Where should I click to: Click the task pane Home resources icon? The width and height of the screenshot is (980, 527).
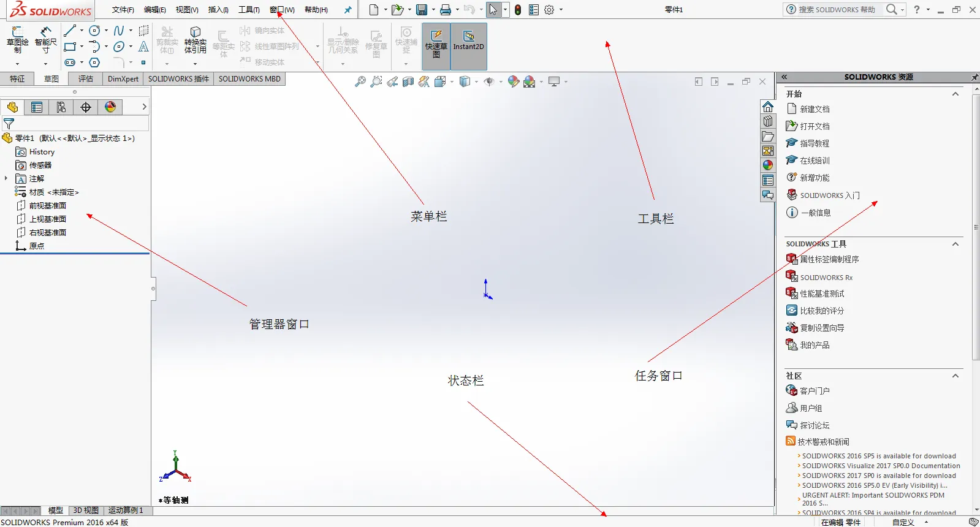(768, 107)
